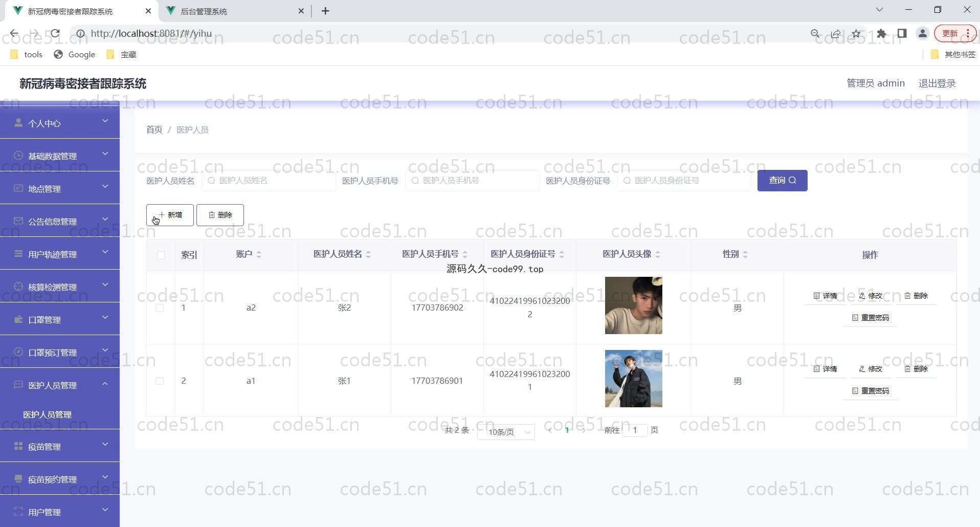Check the row checkbox for account a2
This screenshot has height=527, width=980.
pos(160,308)
